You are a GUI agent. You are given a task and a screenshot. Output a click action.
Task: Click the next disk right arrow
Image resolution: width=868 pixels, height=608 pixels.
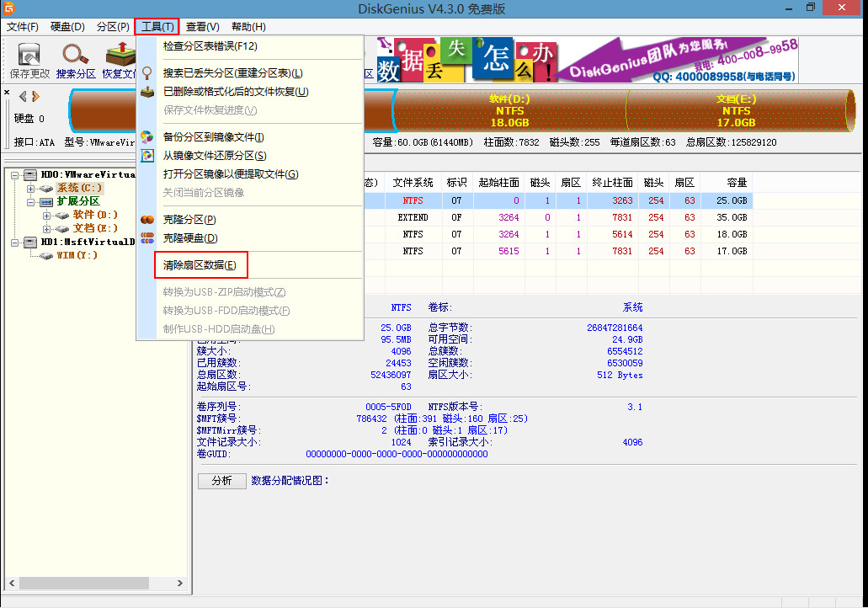(x=36, y=96)
